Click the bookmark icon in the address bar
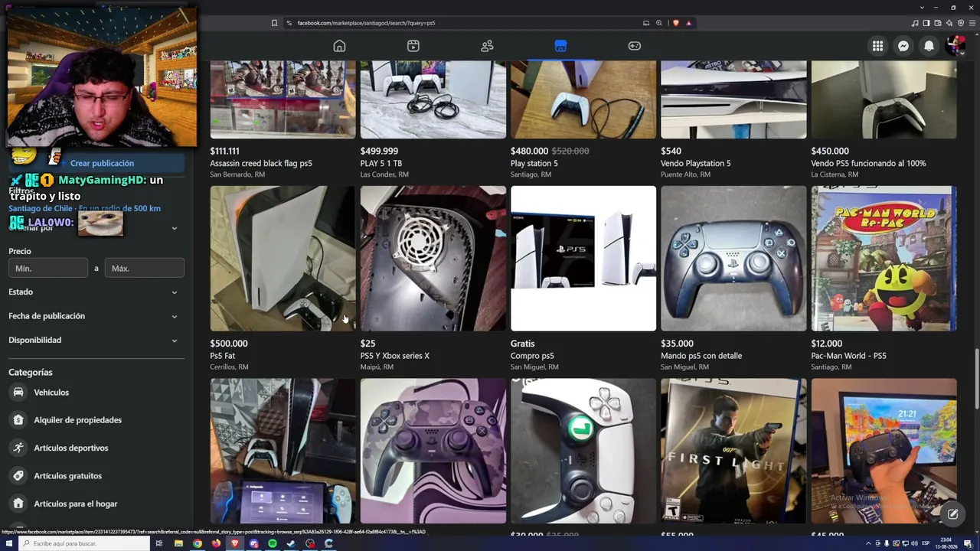Viewport: 980px width, 551px height. (274, 23)
